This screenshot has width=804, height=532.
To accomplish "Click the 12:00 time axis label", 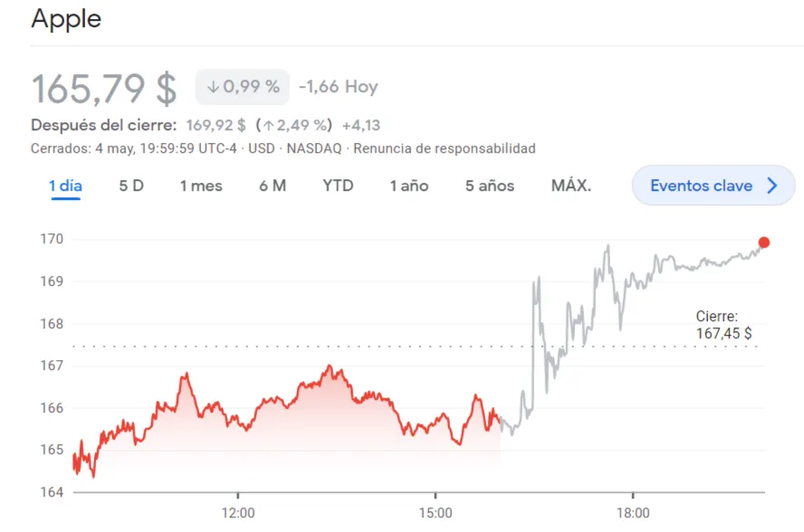I will point(237,513).
